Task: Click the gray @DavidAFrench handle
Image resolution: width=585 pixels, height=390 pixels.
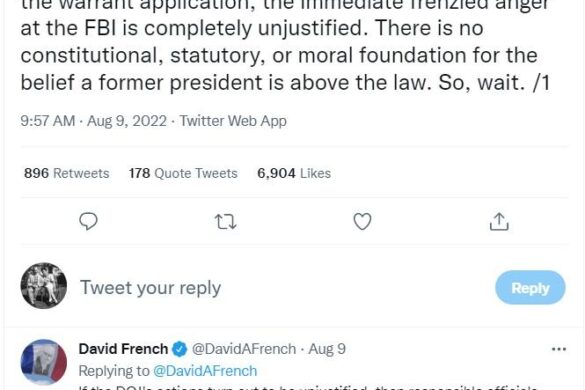Action: point(244,349)
